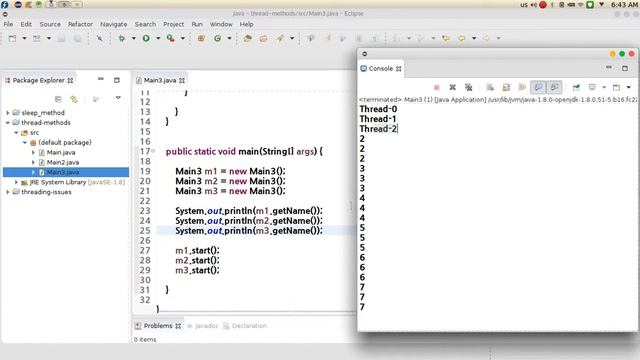Open the Navigate menu

point(113,24)
